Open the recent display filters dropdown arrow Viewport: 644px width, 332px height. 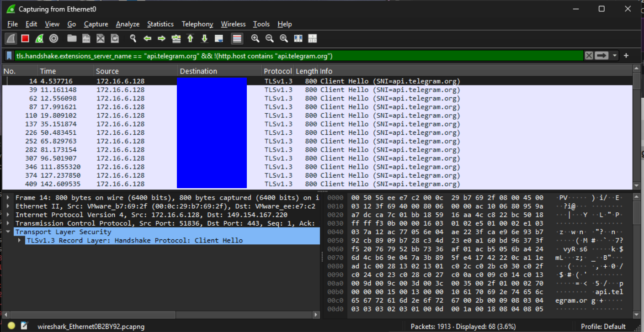pos(615,56)
